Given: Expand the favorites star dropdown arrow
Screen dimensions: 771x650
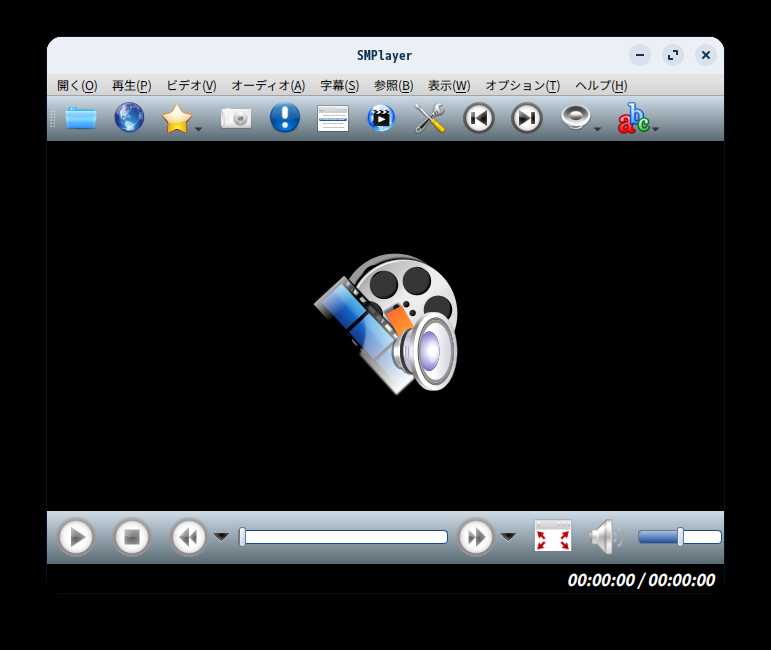Looking at the screenshot, I should tap(199, 129).
